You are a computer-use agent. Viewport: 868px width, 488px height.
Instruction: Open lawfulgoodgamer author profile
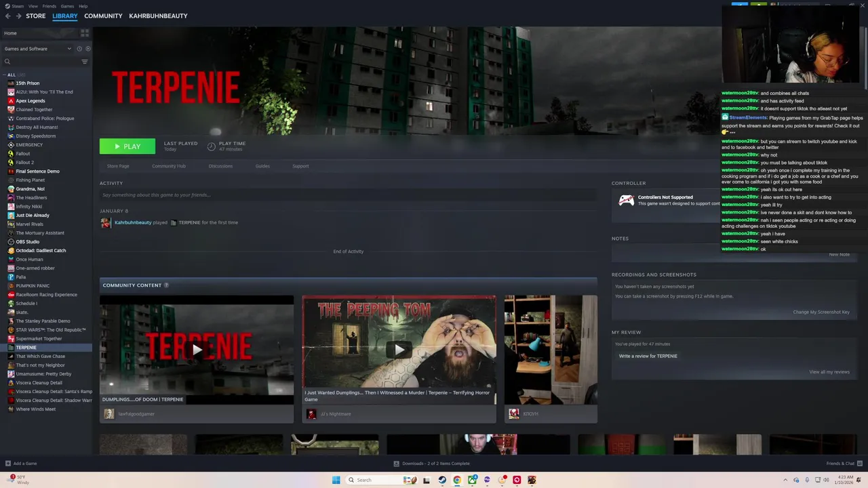coord(136,414)
